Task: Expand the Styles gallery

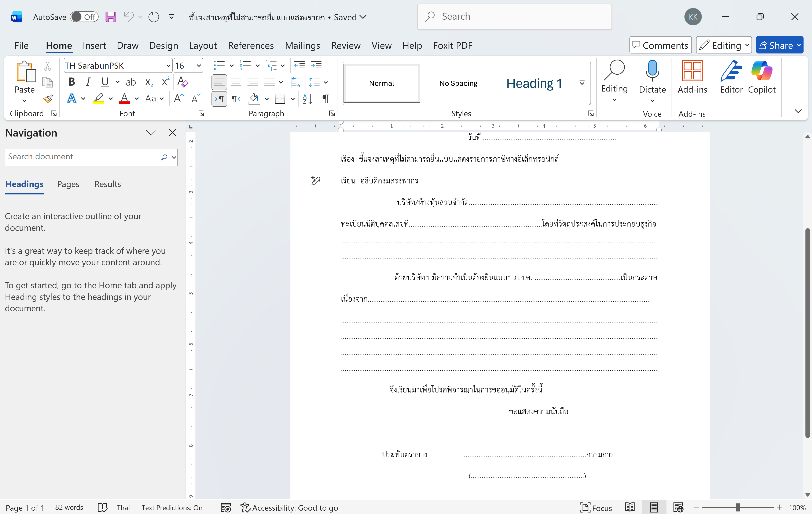Action: point(582,83)
